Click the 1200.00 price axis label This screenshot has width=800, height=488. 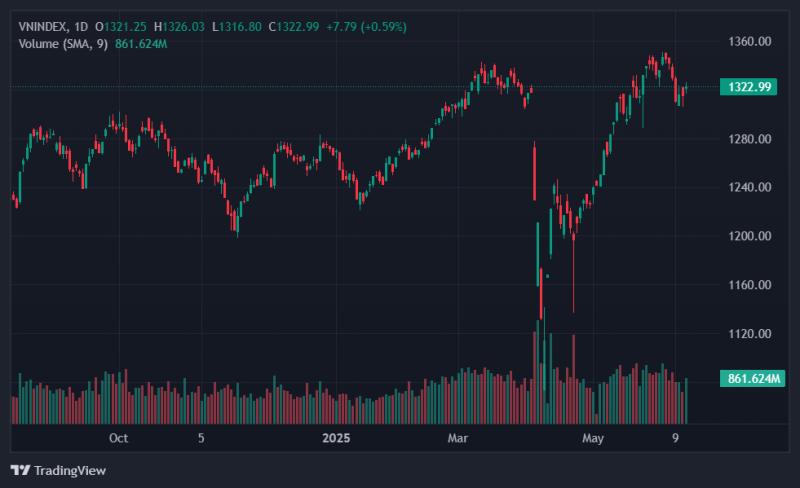(749, 236)
